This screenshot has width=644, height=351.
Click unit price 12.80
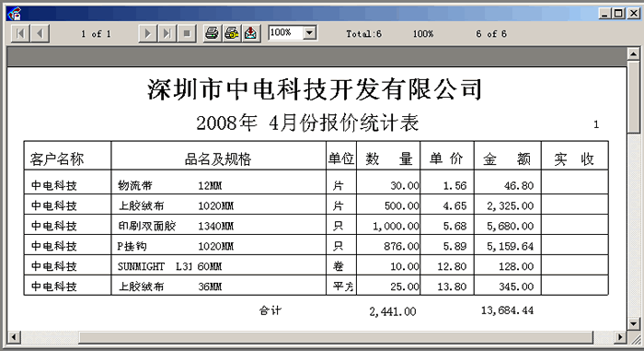(x=452, y=266)
